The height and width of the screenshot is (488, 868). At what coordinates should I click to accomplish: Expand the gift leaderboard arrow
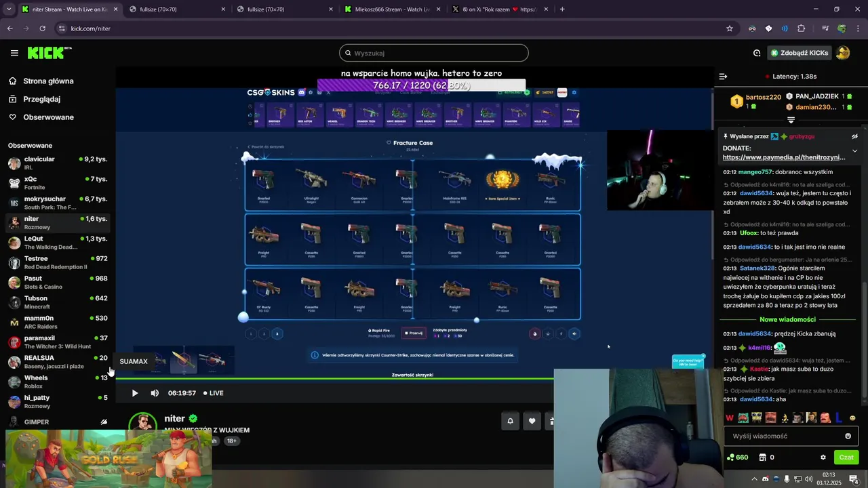(791, 120)
